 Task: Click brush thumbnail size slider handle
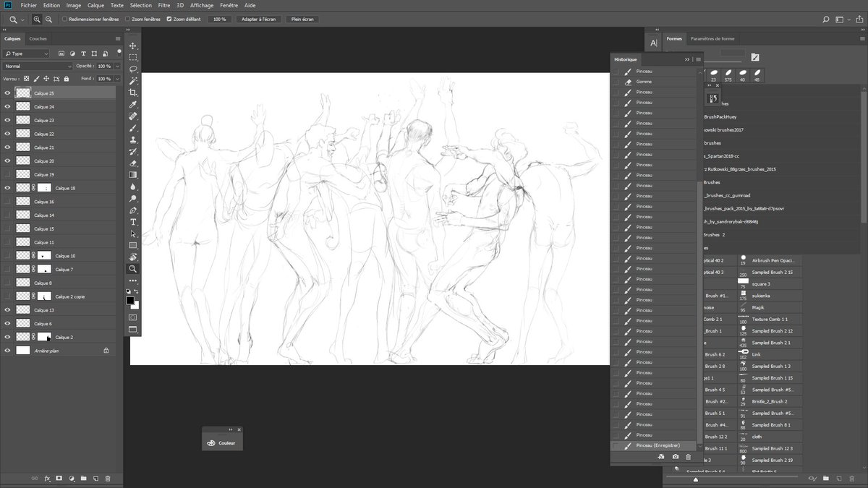[696, 479]
